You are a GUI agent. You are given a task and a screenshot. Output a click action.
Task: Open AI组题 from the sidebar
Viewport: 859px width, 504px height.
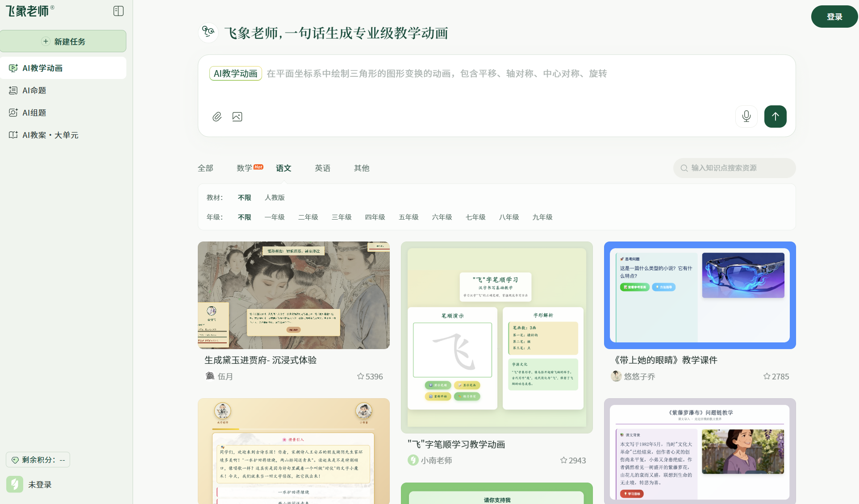pos(34,112)
